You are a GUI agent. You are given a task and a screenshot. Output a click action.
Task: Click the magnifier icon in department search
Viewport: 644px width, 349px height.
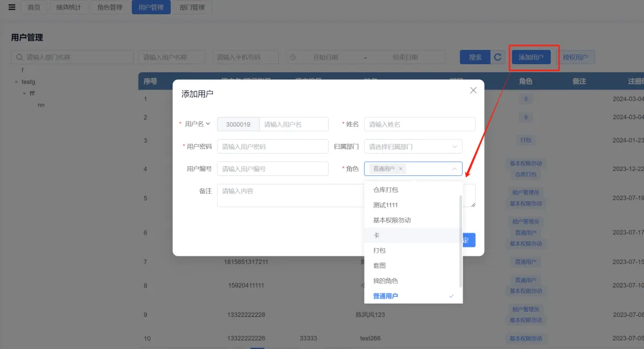[x=19, y=57]
